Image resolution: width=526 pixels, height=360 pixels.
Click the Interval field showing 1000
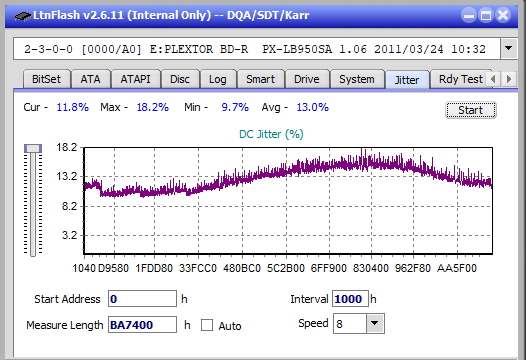pyautogui.click(x=350, y=299)
